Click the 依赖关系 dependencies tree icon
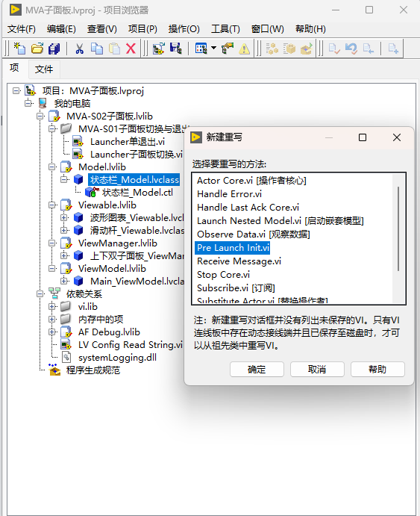Image resolution: width=420 pixels, height=516 pixels. click(54, 293)
